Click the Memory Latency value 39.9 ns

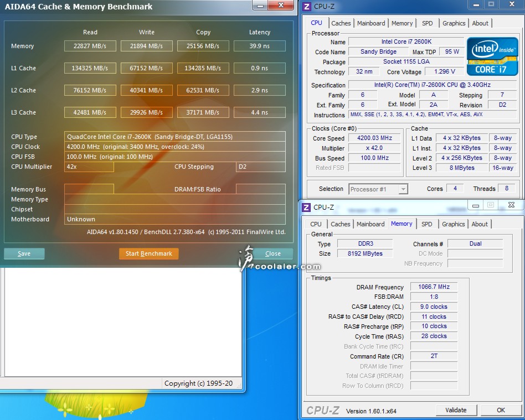pos(260,46)
